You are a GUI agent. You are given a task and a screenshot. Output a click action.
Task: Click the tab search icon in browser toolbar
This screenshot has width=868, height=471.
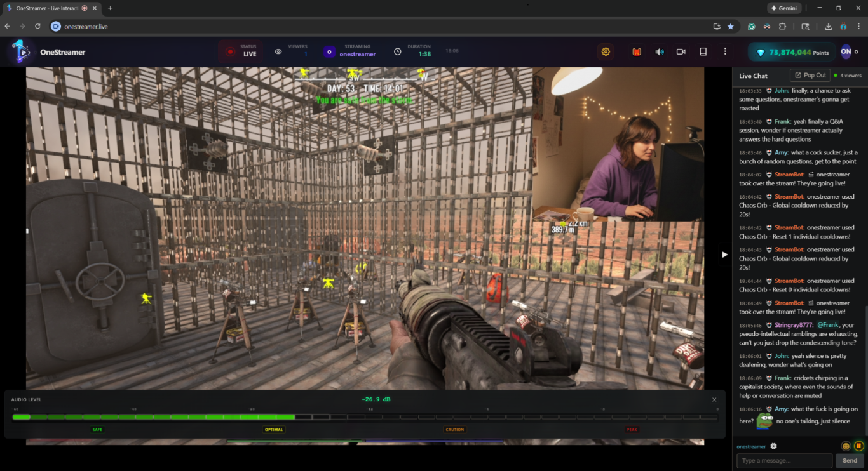pyautogui.click(x=805, y=27)
